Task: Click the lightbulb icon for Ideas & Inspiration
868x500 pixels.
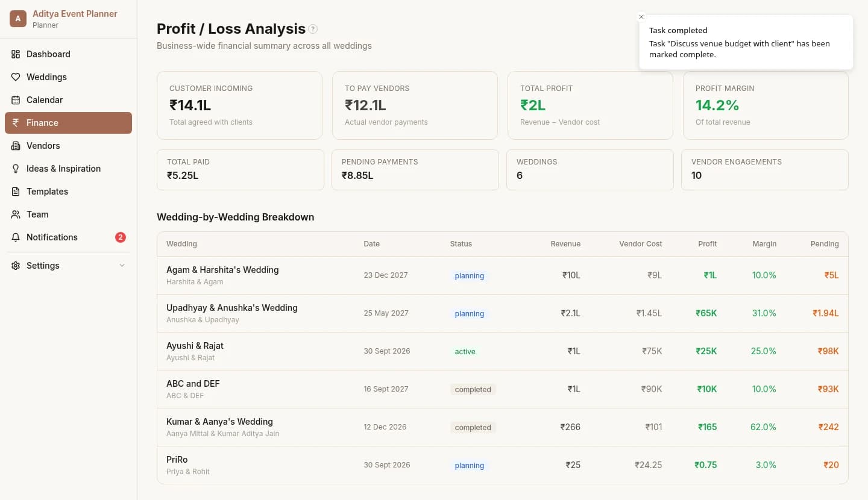Action: [x=16, y=169]
